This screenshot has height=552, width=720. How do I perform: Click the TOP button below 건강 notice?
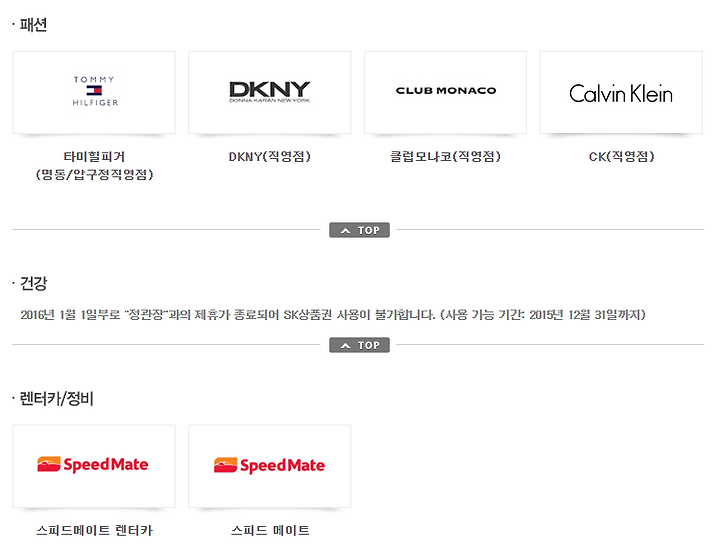pyautogui.click(x=360, y=345)
